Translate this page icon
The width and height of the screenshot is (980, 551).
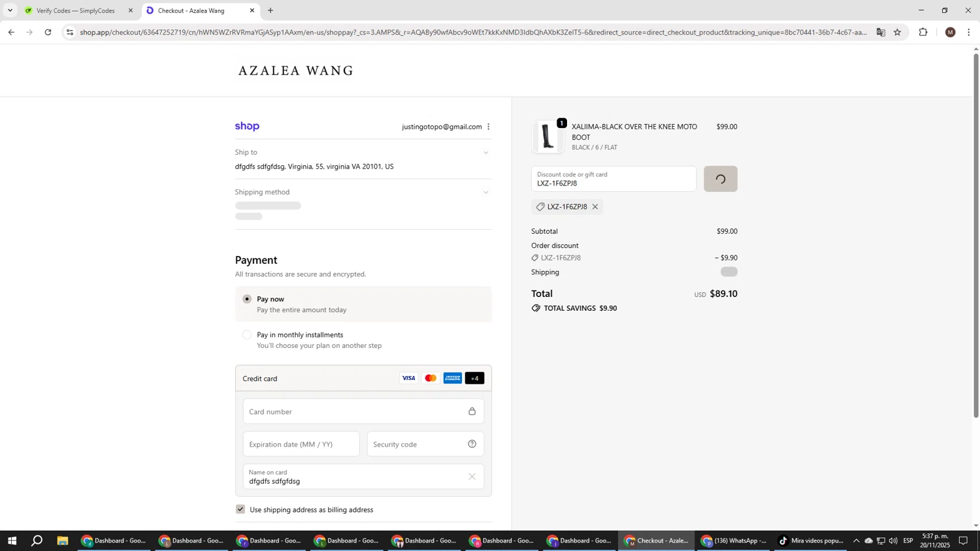coord(880,32)
